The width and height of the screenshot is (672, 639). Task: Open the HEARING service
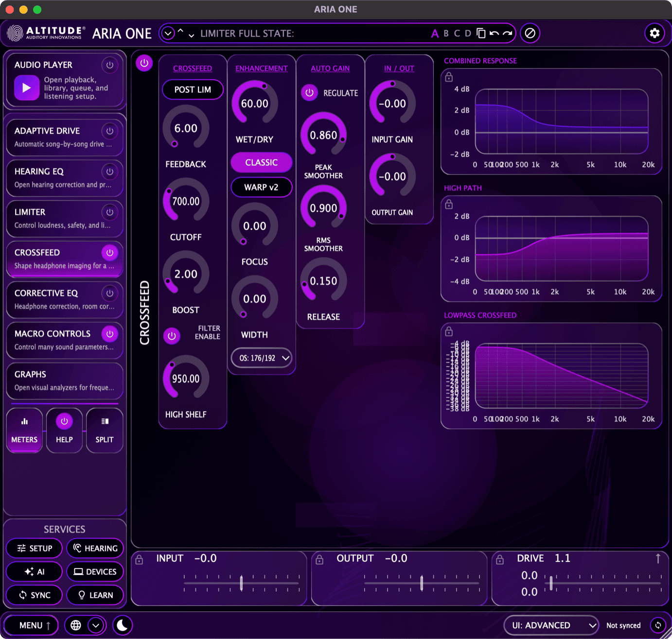95,548
